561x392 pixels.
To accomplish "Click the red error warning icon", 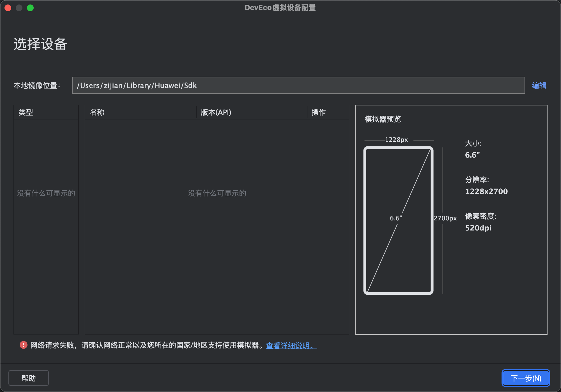I will [x=23, y=345].
